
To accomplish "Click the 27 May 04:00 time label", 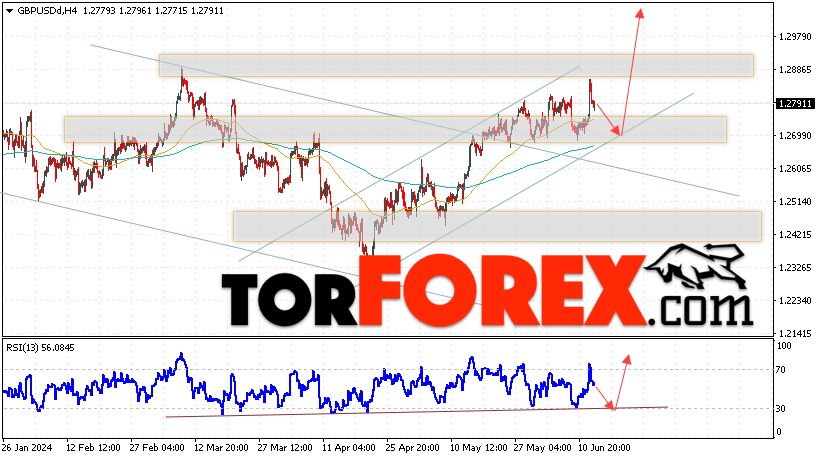I will click(x=543, y=448).
